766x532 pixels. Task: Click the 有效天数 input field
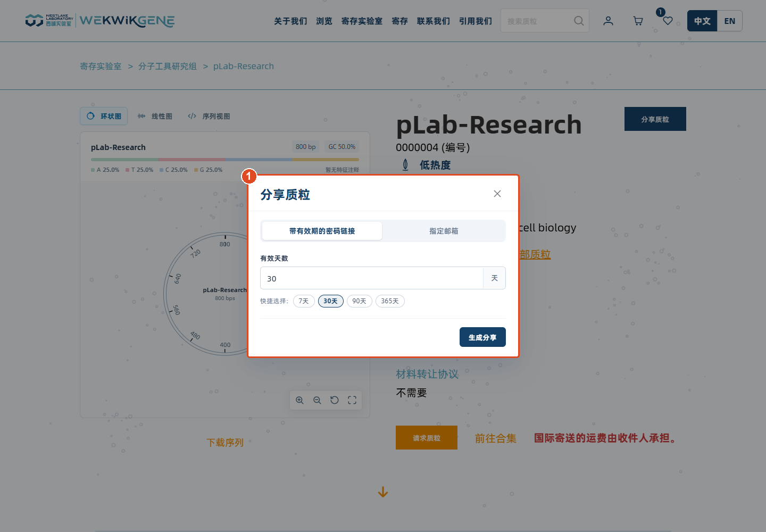click(371, 278)
